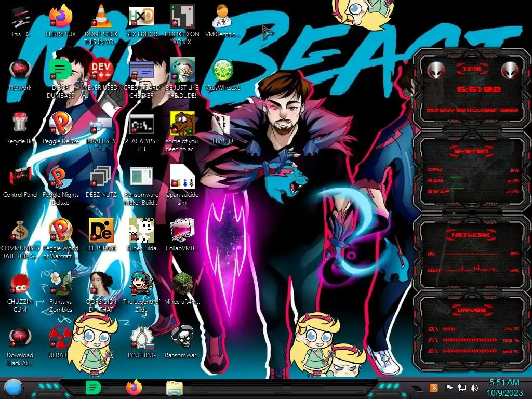Image resolution: width=532 pixels, height=399 pixels.
Task: Click the System header in the gadget
Action: [x=472, y=151]
